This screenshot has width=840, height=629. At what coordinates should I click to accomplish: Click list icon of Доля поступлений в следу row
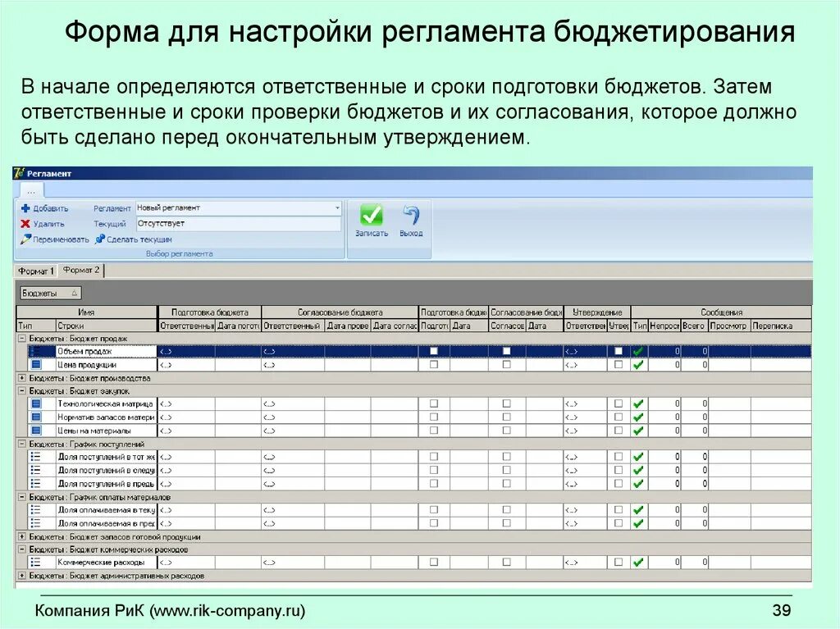(x=35, y=471)
